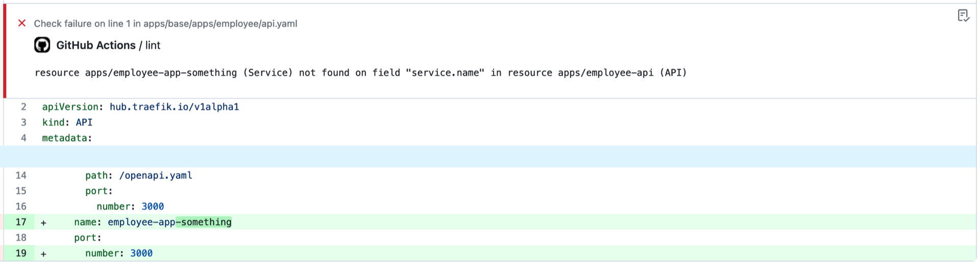Viewport: 980px width, 263px height.
Task: Select the path: /openapi.yaml line
Action: [139, 175]
